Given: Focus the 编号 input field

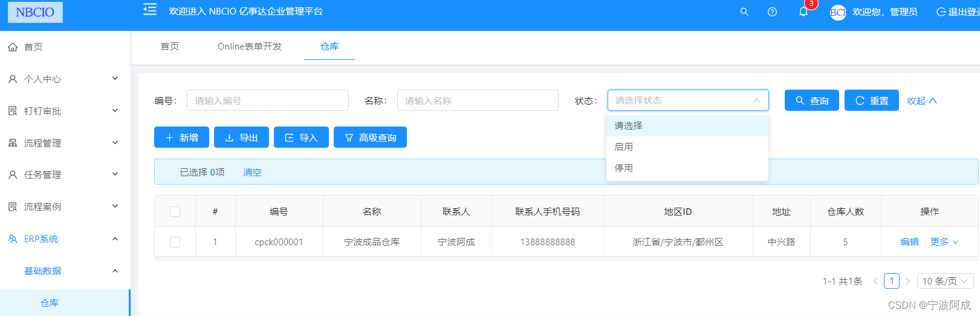Looking at the screenshot, I should 268,100.
